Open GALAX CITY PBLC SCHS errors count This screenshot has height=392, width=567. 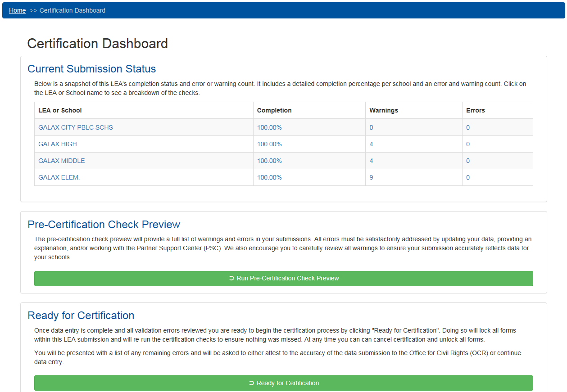point(468,127)
